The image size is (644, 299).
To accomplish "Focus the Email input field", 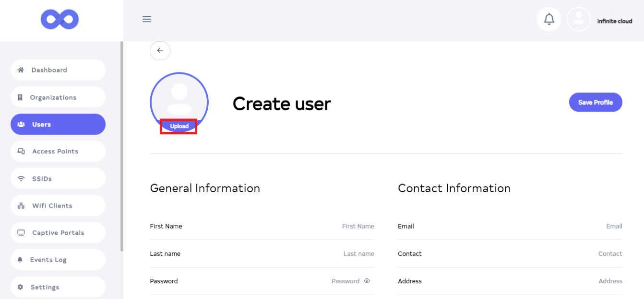I will (552, 226).
